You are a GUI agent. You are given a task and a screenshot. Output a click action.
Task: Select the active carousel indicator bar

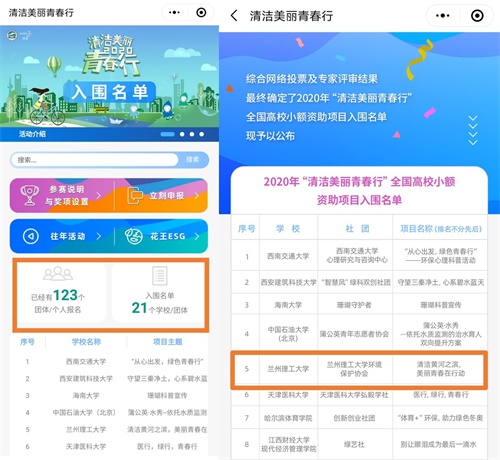point(167,134)
